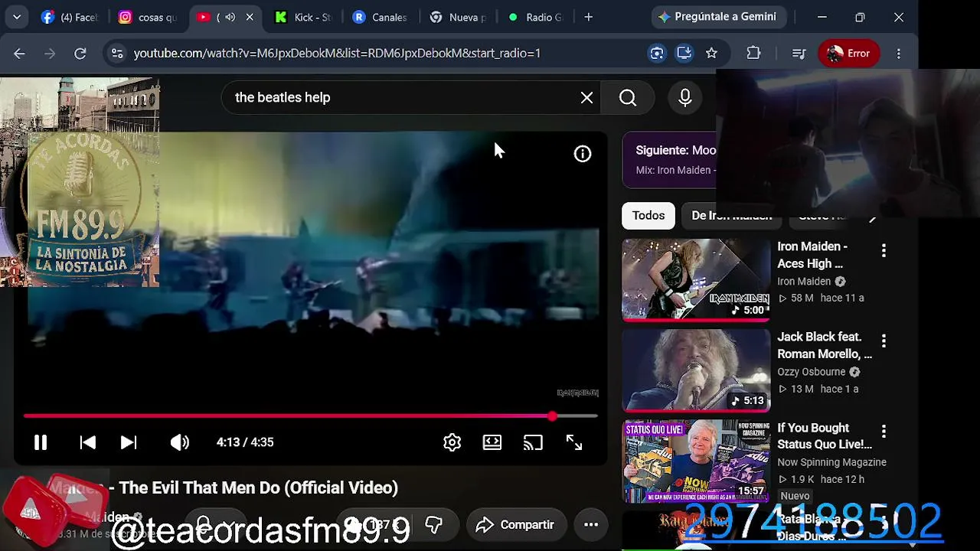
Task: Select the Todos filter chip
Action: pos(648,216)
